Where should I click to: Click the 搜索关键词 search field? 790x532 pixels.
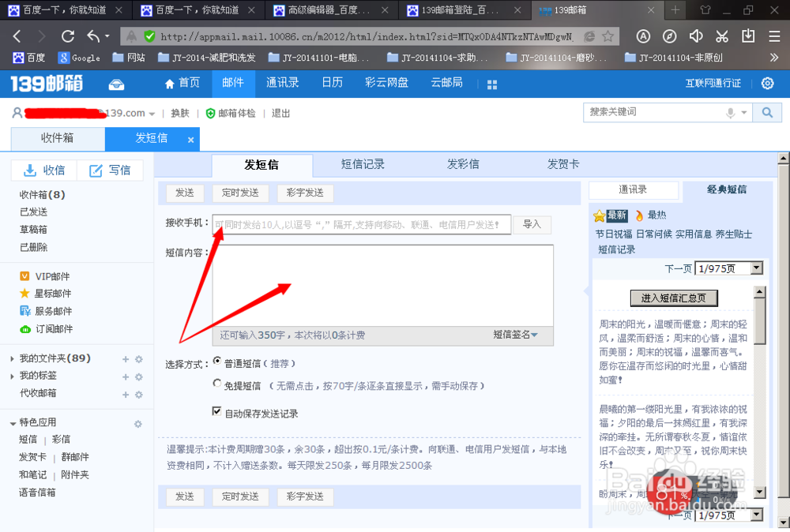coord(655,112)
